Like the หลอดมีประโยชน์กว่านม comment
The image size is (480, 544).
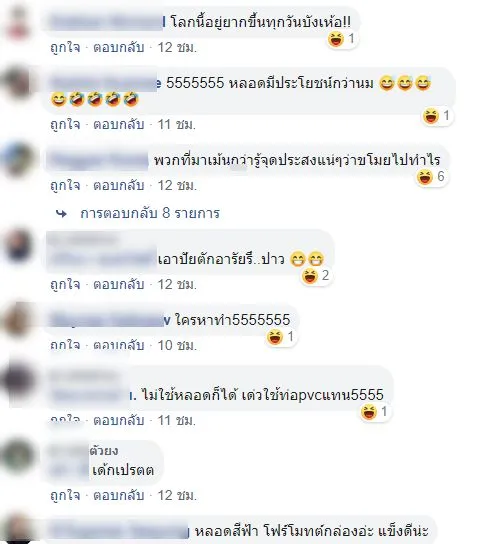(x=65, y=125)
